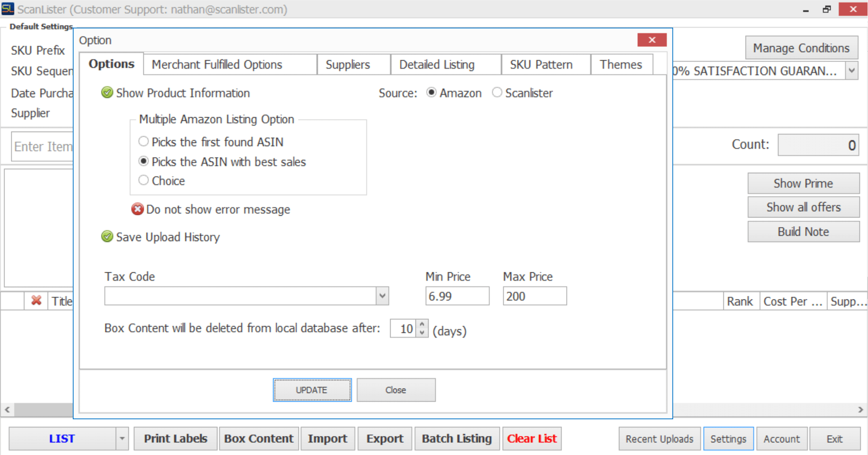Click Show Prime button
The height and width of the screenshot is (455, 868).
point(803,183)
